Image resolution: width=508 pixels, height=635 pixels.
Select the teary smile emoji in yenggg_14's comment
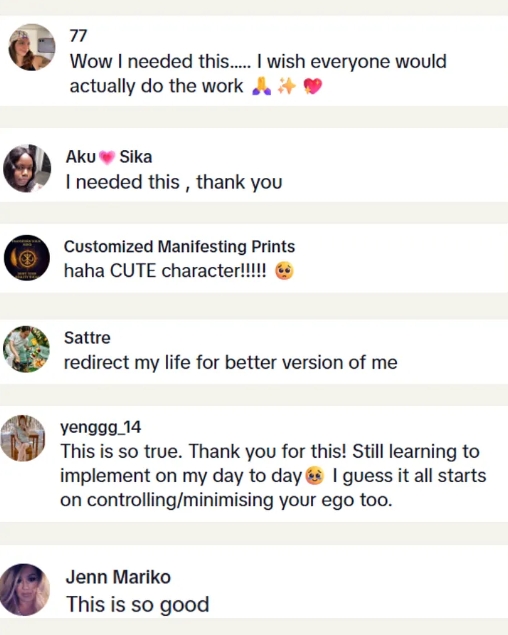click(x=315, y=475)
